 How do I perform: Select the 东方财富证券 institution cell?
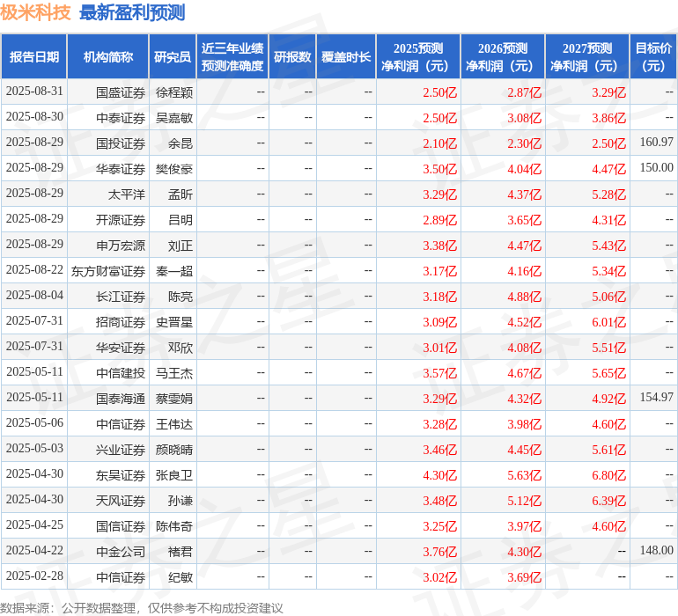[108, 271]
